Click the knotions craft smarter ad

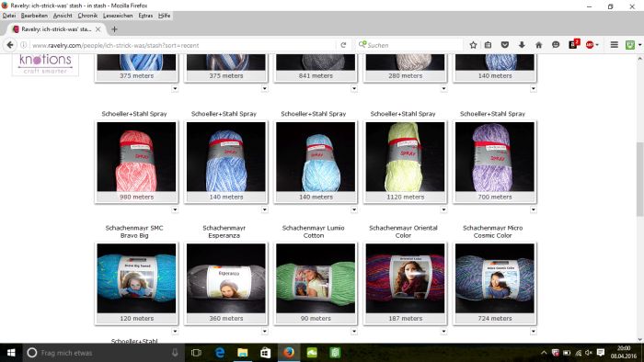point(45,64)
